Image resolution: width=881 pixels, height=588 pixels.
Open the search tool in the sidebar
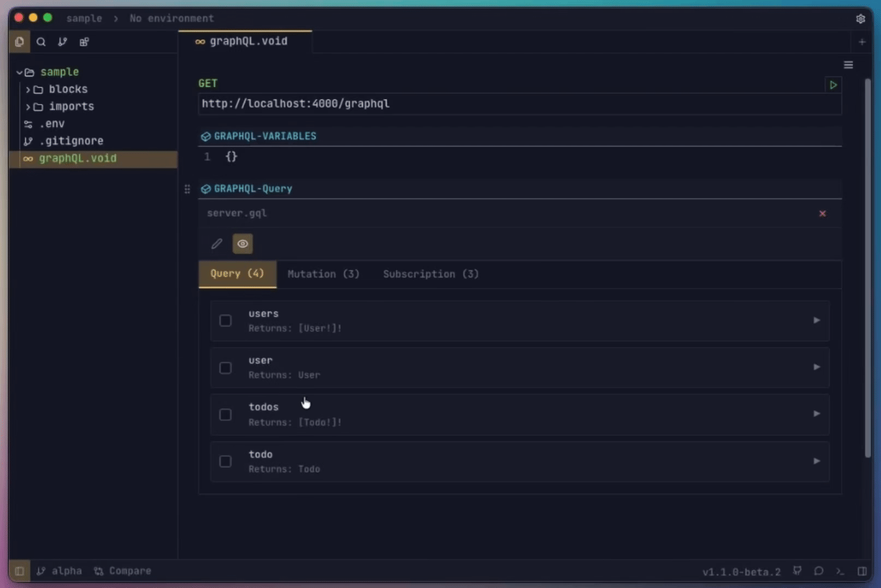(41, 41)
